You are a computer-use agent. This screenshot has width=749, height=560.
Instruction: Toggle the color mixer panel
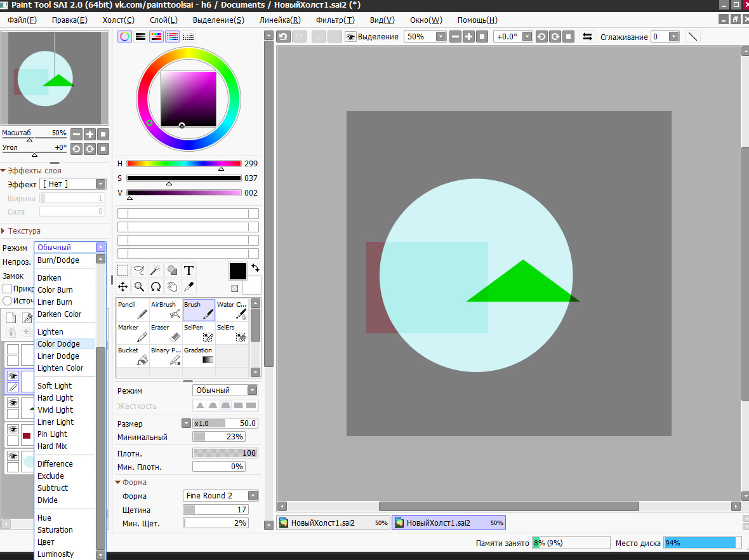coord(173,37)
